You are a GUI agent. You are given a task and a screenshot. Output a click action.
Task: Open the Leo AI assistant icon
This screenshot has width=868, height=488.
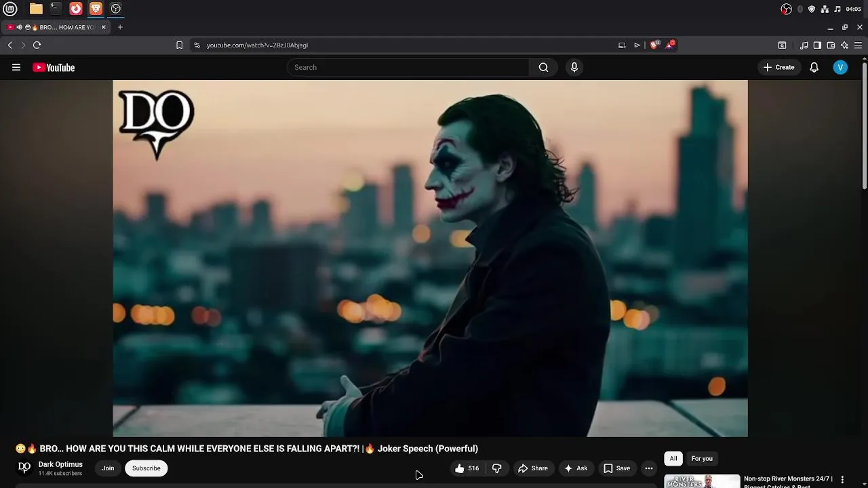pos(844,45)
